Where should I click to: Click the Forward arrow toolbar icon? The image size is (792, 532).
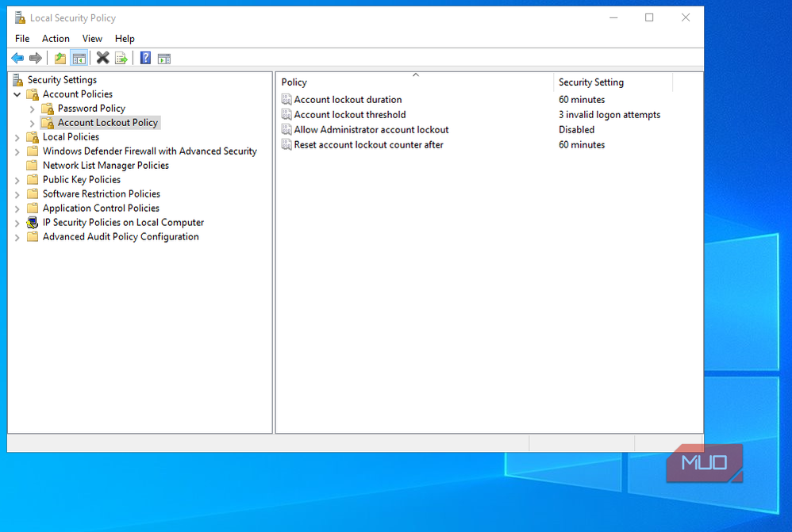pos(36,59)
